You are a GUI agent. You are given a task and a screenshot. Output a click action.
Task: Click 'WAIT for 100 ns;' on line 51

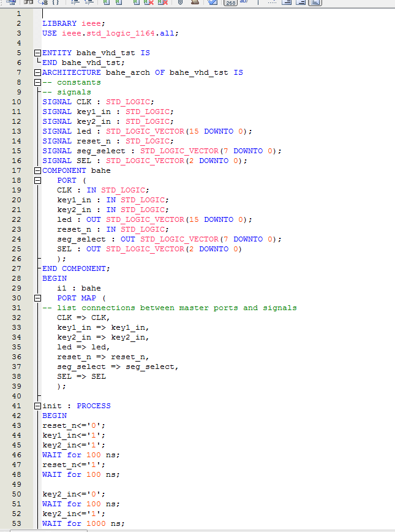coord(81,504)
